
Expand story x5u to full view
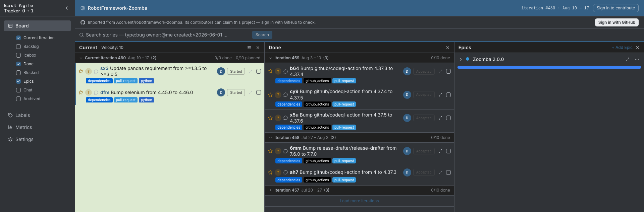click(440, 118)
